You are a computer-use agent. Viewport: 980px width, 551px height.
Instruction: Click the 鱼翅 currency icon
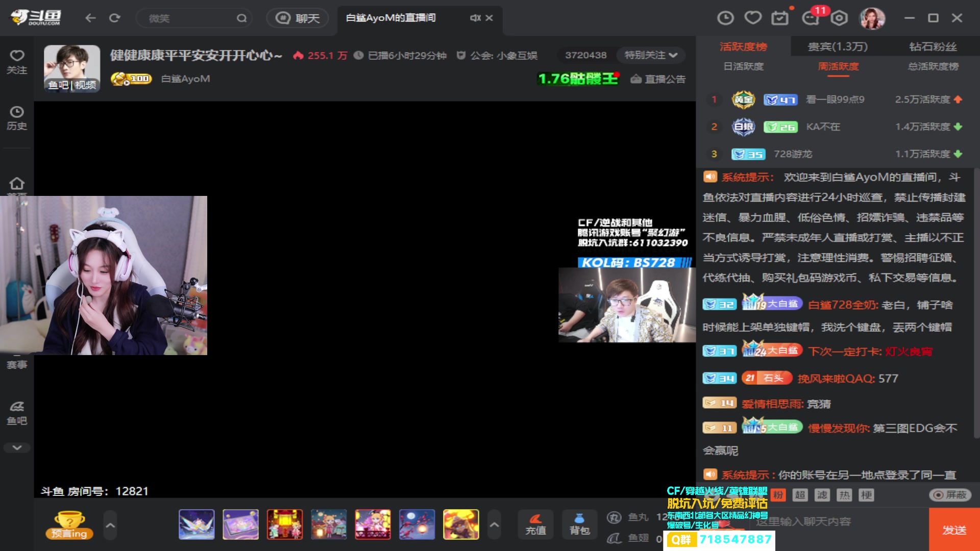[614, 538]
